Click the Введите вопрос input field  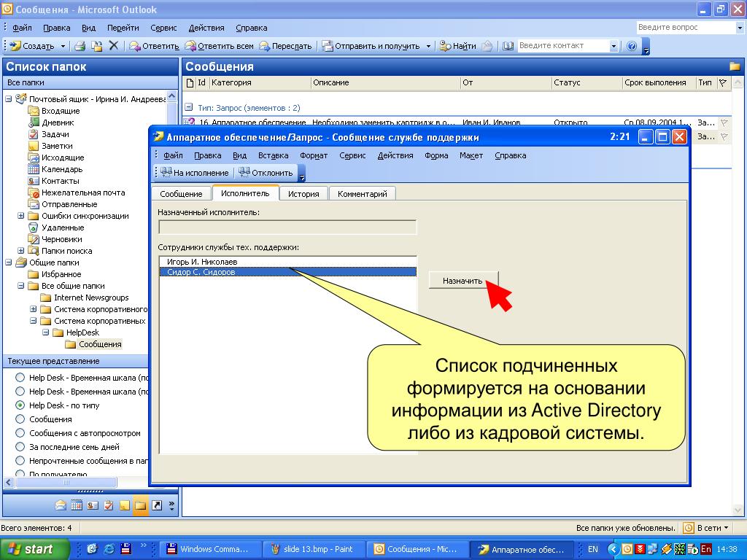point(686,28)
